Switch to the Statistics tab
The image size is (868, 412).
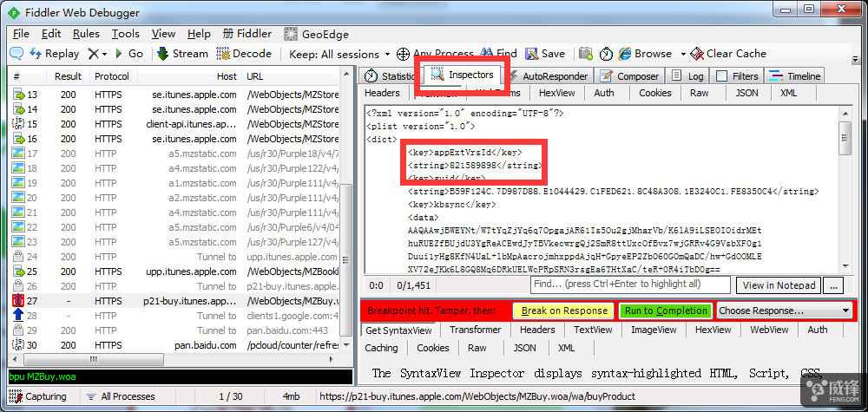click(390, 76)
